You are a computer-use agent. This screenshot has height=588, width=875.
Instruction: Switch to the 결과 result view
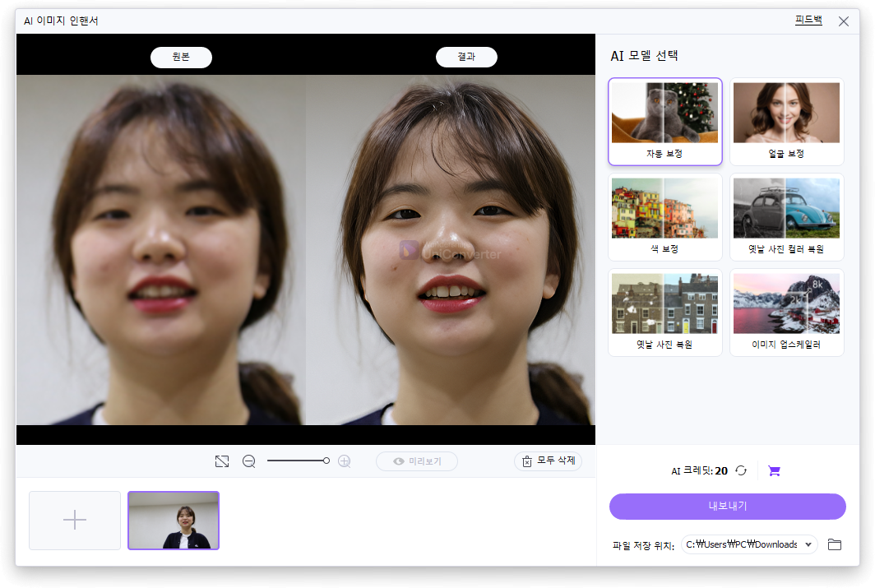tap(465, 57)
